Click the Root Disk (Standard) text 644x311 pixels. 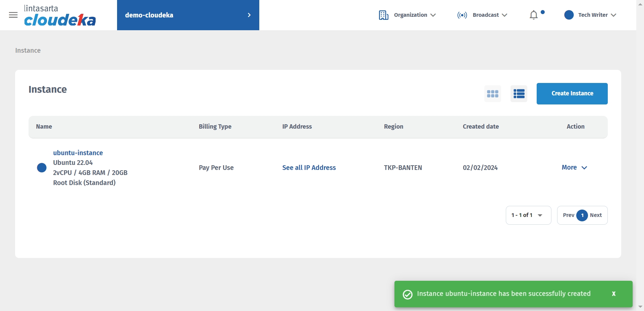click(84, 183)
